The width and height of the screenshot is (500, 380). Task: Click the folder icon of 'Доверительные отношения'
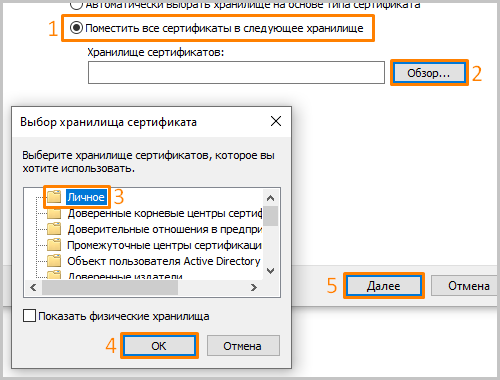[x=54, y=229]
